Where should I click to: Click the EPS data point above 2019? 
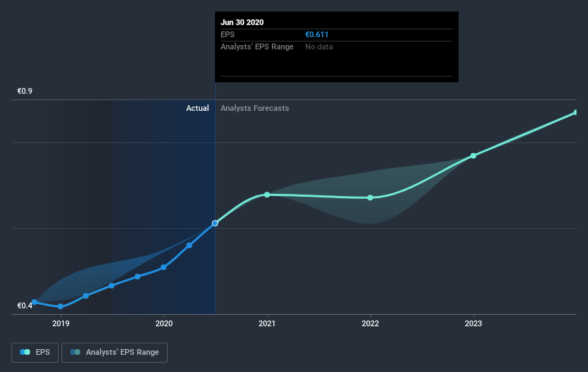(x=60, y=306)
